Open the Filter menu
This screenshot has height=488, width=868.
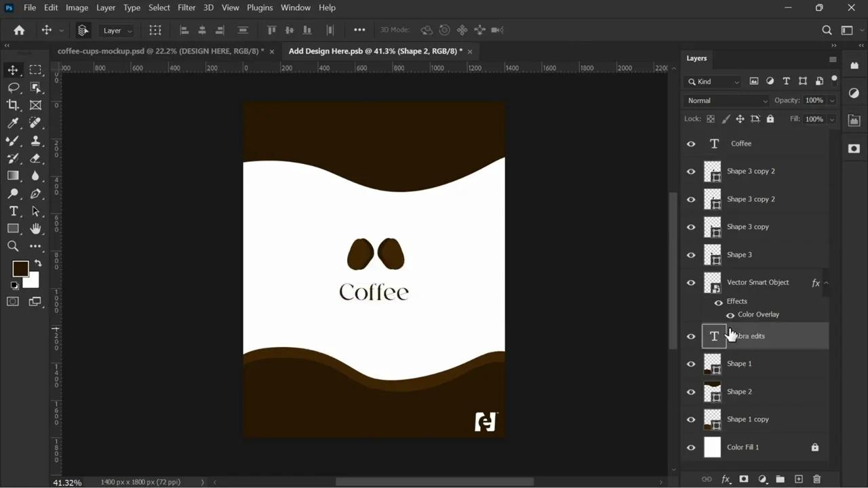[x=186, y=7]
